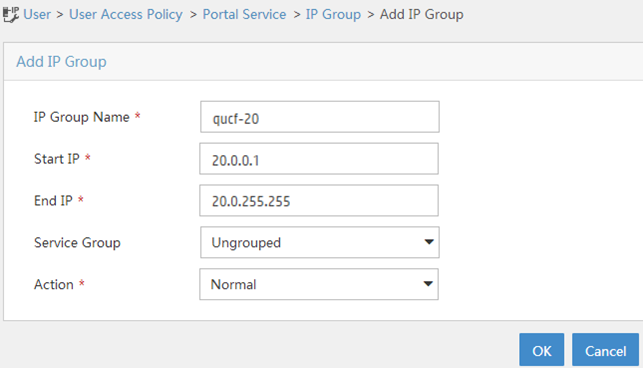Click the IP configuration icon in breadcrumb

[x=11, y=14]
